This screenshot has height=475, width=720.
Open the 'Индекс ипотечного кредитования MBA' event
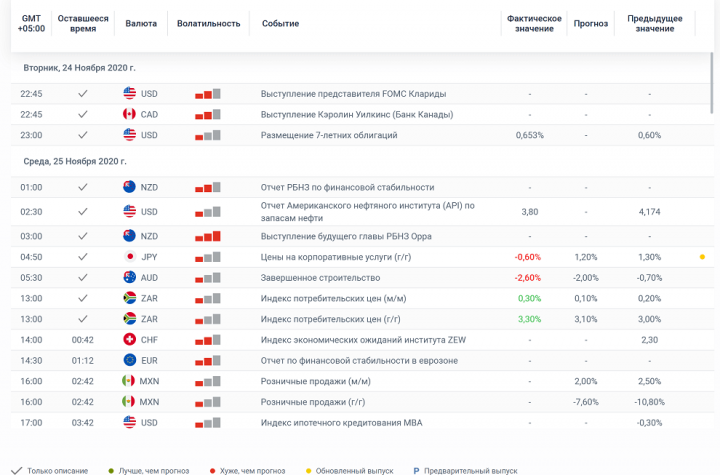tap(341, 422)
